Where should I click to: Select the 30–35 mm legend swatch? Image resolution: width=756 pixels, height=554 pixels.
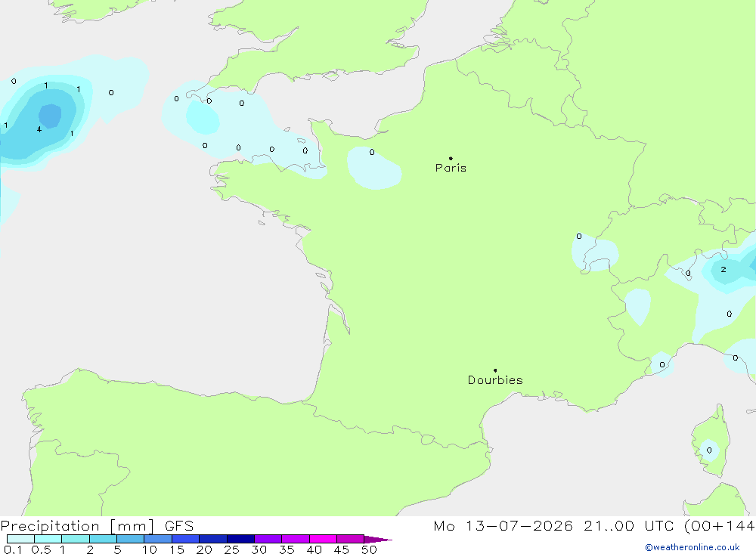coord(268,539)
